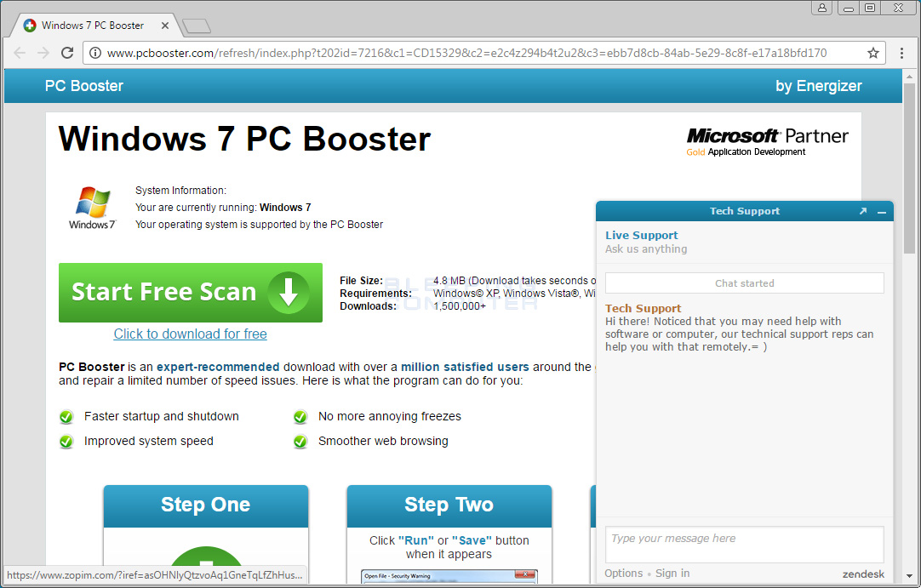
Task: Click the 'Tech Support' sender name in chat
Action: [644, 308]
